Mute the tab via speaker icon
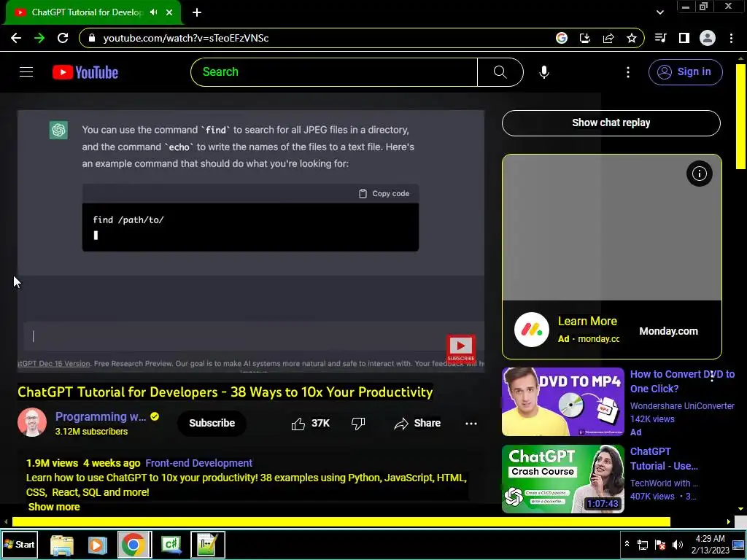Image resolution: width=747 pixels, height=560 pixels. tap(153, 12)
